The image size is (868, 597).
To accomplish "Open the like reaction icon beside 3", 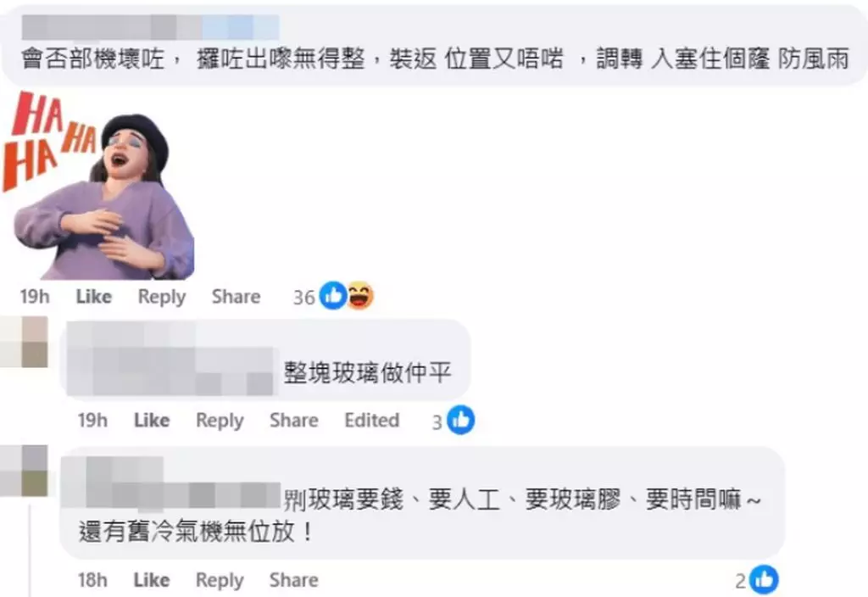I will [460, 421].
